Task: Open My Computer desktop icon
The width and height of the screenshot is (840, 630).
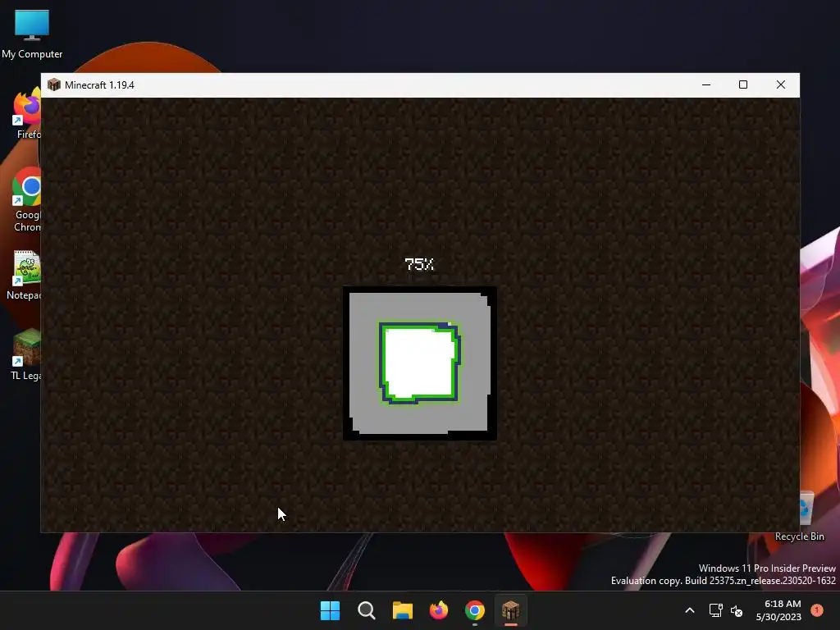Action: click(x=32, y=33)
